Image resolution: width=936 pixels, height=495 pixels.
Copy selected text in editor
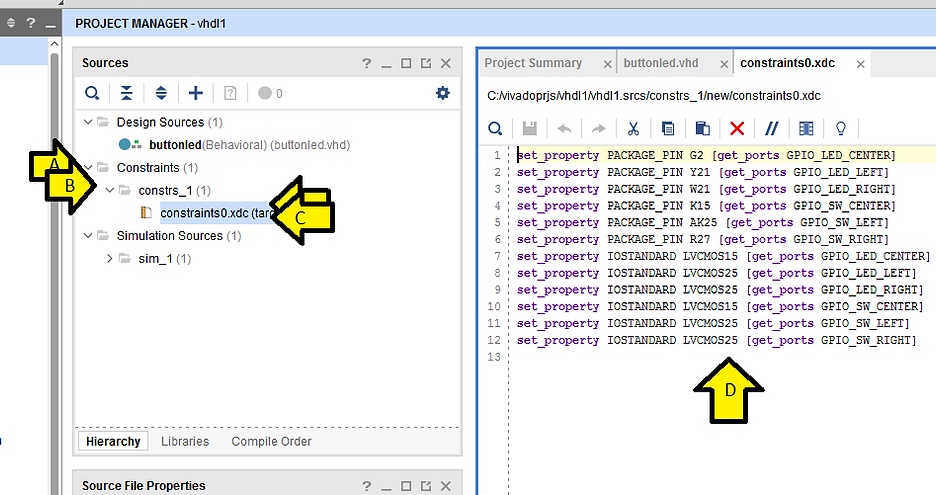click(x=668, y=128)
